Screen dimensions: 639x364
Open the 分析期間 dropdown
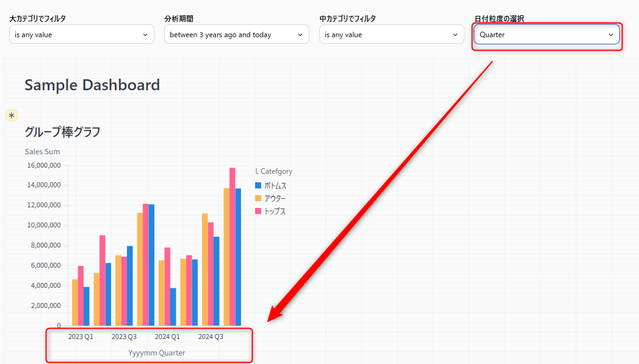[x=236, y=35]
